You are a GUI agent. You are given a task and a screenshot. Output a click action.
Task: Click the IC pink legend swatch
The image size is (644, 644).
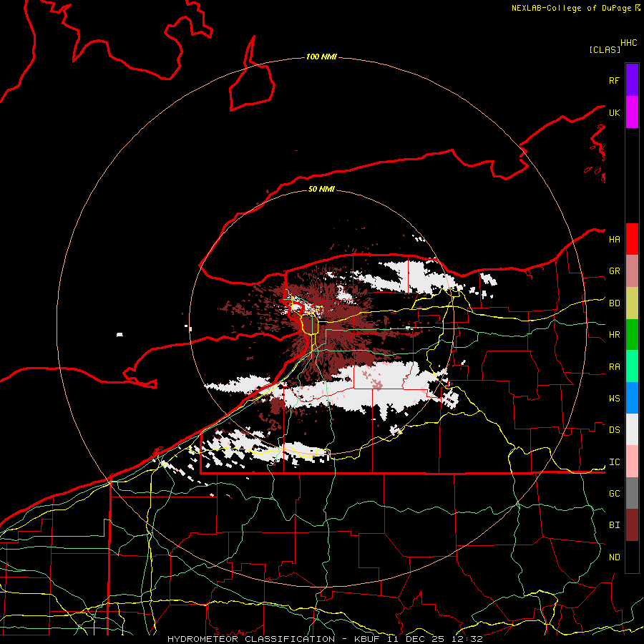632,462
